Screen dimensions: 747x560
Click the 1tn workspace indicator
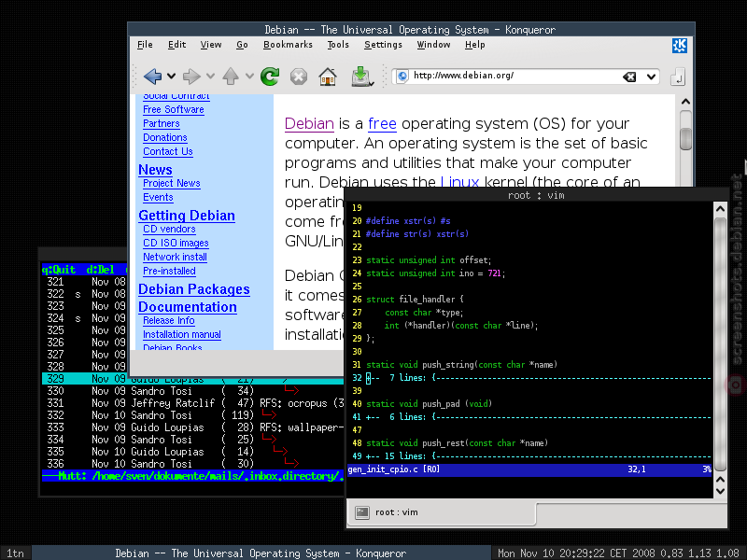15,553
